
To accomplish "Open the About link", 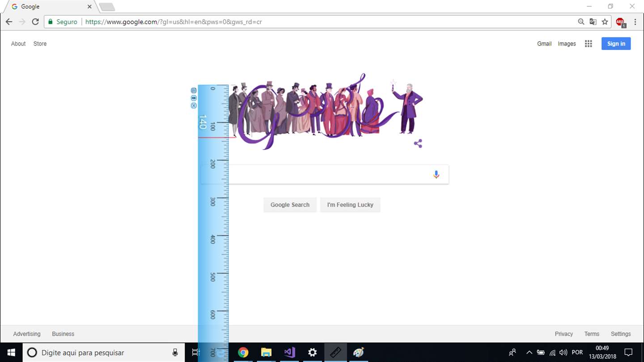I will click(x=18, y=44).
